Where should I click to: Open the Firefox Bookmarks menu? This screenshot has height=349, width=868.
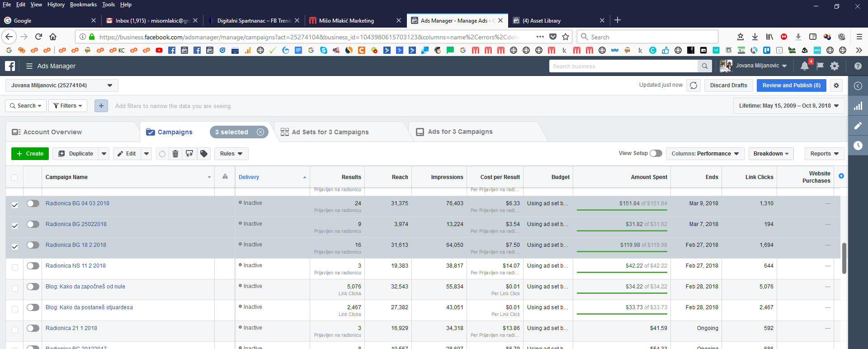click(83, 5)
